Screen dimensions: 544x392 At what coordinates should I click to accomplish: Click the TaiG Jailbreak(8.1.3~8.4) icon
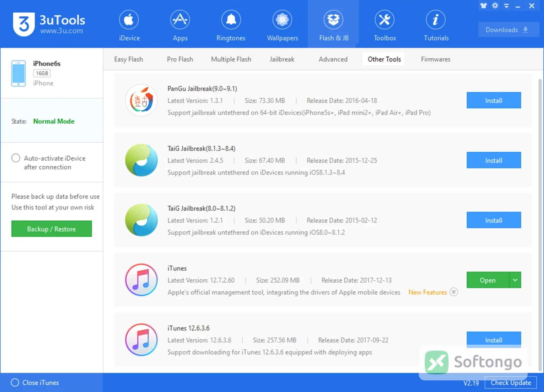141,160
